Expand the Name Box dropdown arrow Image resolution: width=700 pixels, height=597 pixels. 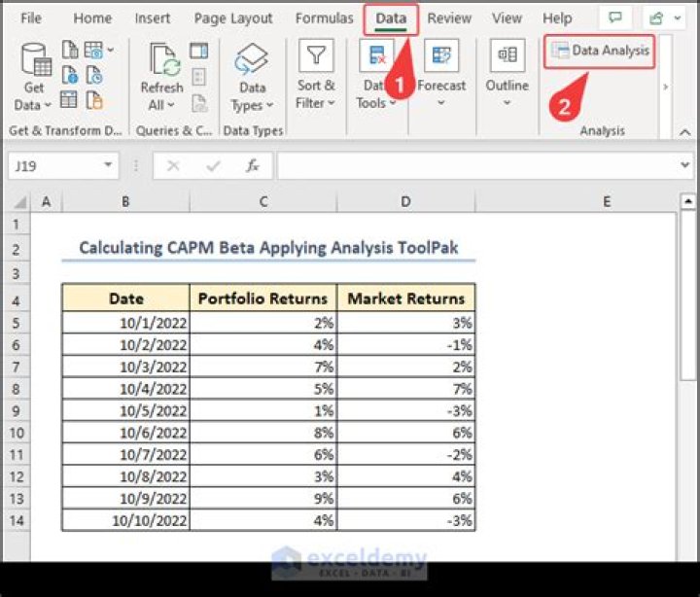(108, 166)
